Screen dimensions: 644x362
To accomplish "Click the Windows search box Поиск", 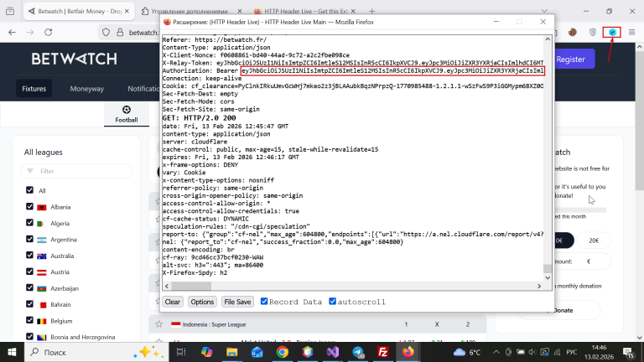I will (97, 352).
